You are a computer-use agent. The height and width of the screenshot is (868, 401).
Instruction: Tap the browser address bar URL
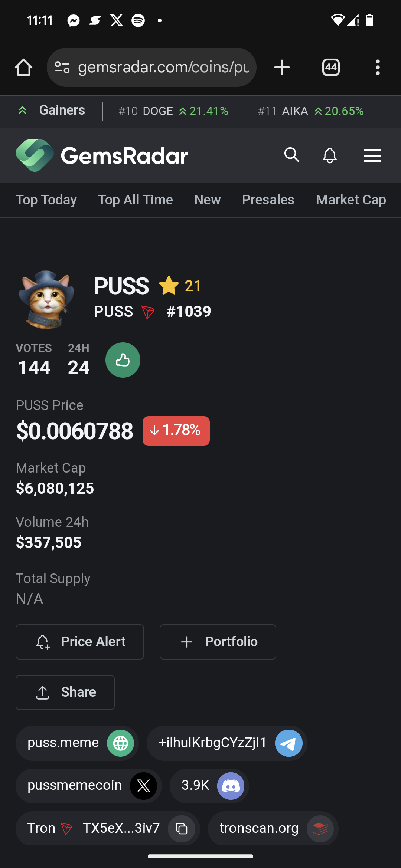[x=163, y=68]
